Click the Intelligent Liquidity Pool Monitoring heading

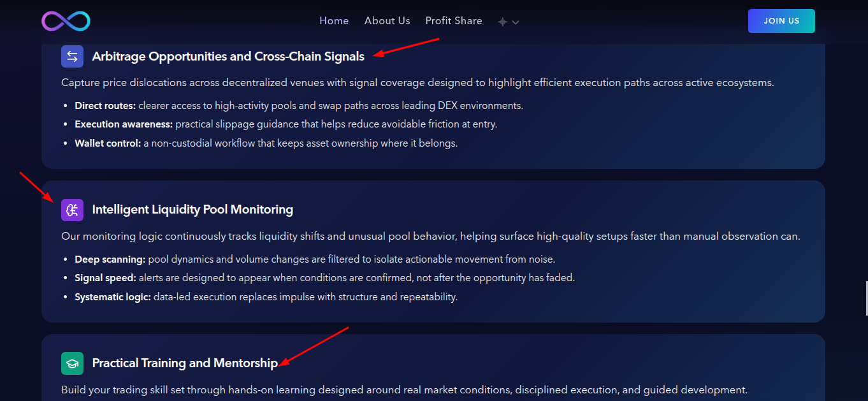click(x=192, y=210)
